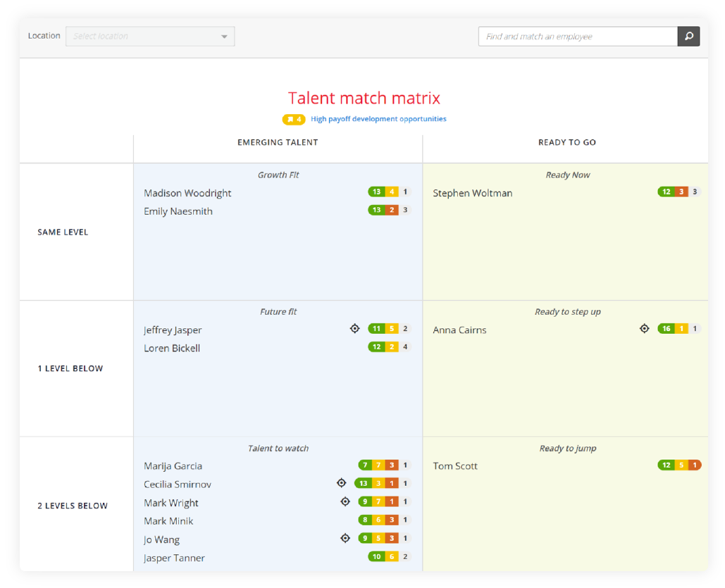Select Mark Minik name
Image resolution: width=725 pixels, height=588 pixels.
(168, 521)
